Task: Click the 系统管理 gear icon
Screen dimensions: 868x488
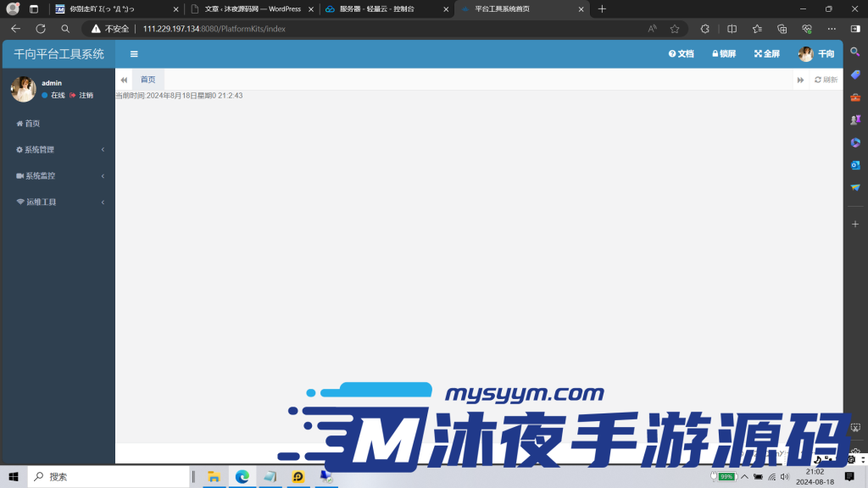Action: click(19, 149)
